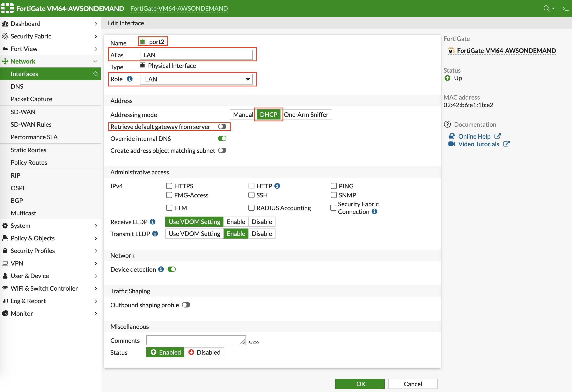Click the Security Fabric Connection info icon
This screenshot has height=392, width=572.
point(374,211)
